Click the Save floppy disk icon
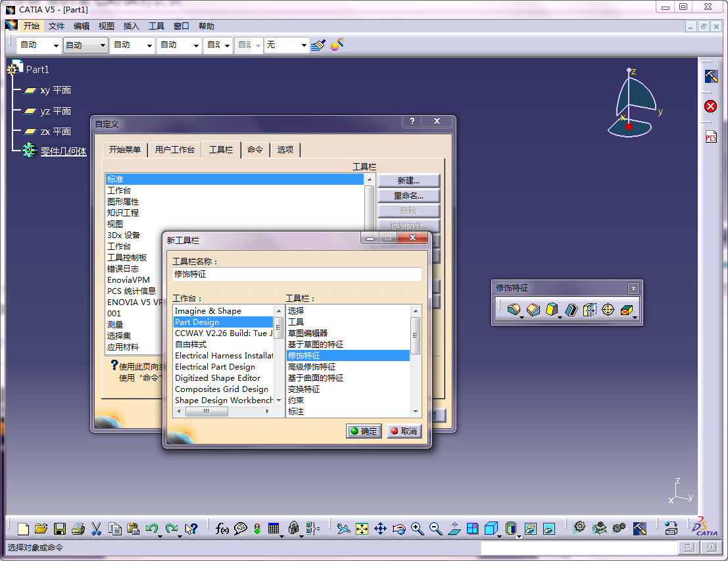 coord(59,529)
